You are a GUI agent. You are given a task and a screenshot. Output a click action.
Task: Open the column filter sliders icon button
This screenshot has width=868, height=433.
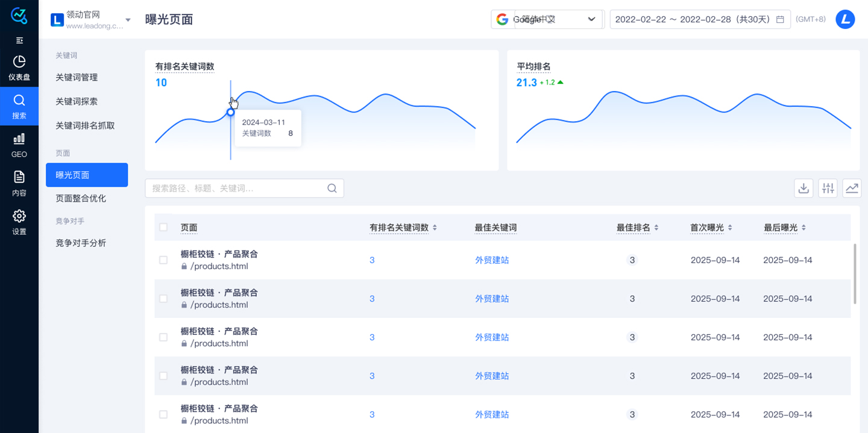pyautogui.click(x=828, y=188)
